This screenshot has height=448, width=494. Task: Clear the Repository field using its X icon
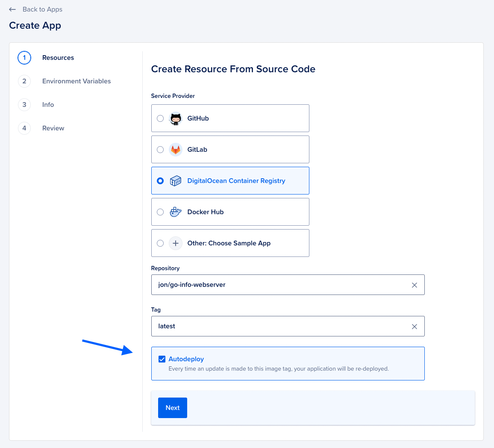tap(414, 285)
